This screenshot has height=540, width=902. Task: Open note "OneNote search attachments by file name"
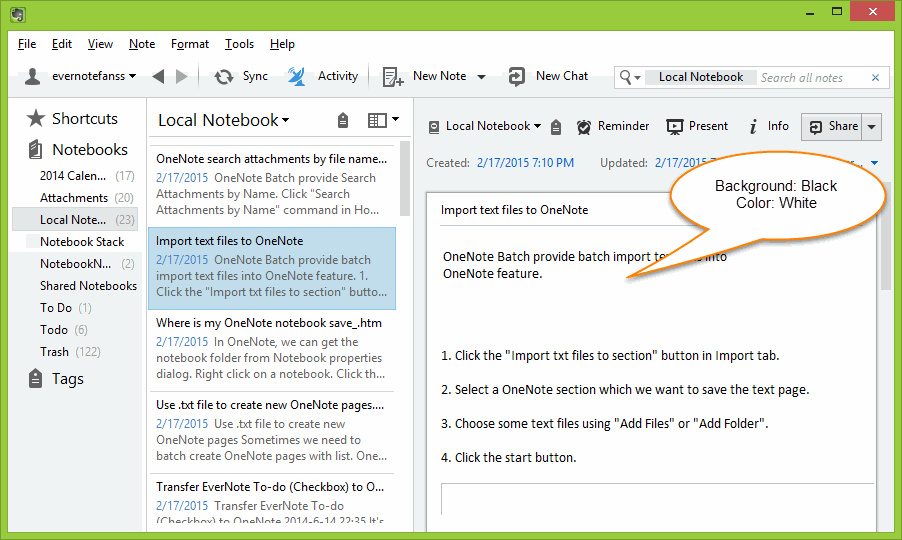[272, 184]
